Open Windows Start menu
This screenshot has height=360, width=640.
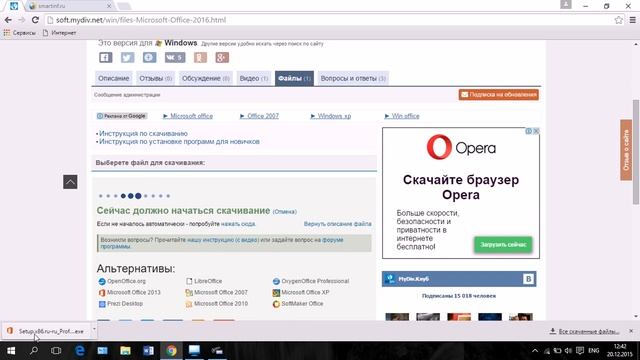[11, 351]
